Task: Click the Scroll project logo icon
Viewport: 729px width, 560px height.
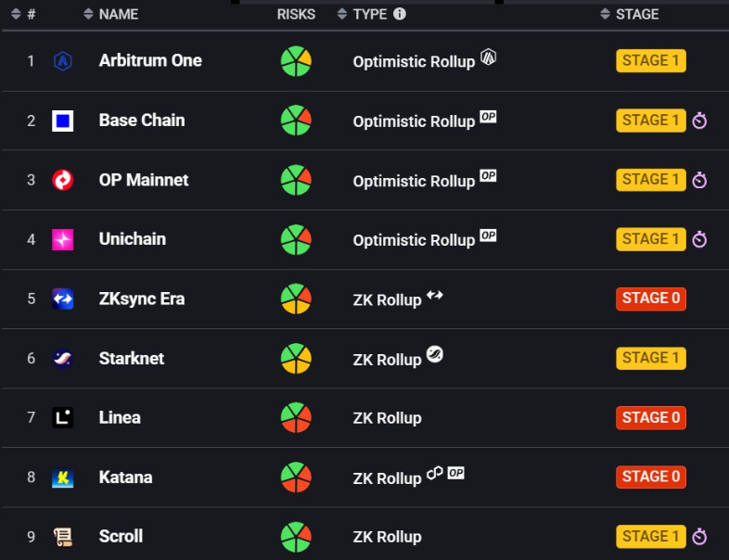Action: pos(63,537)
